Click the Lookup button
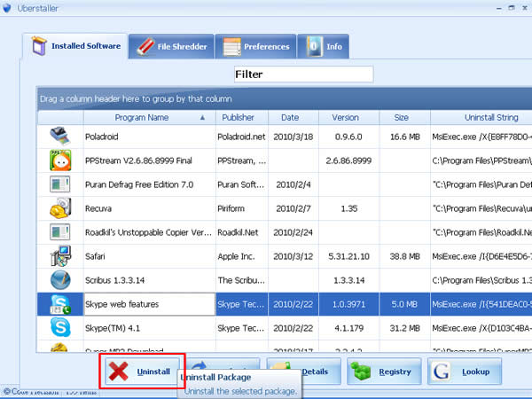532x399 pixels. (x=465, y=372)
